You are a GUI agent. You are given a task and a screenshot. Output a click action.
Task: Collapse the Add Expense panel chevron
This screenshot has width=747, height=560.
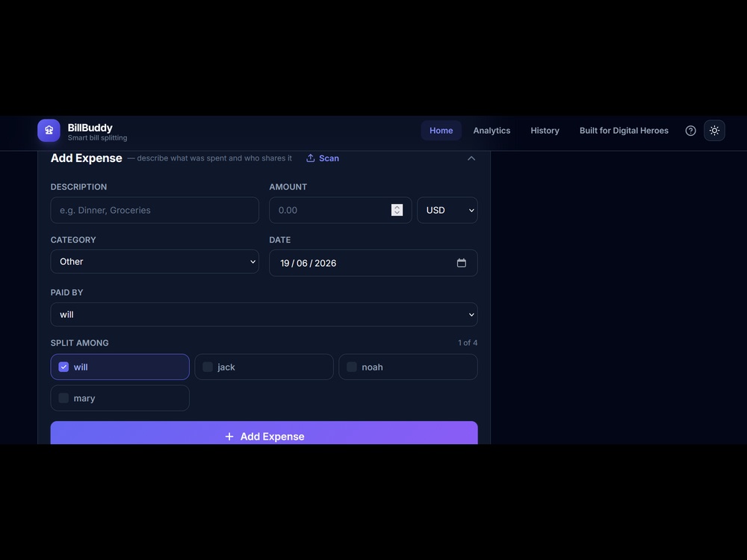pyautogui.click(x=471, y=158)
